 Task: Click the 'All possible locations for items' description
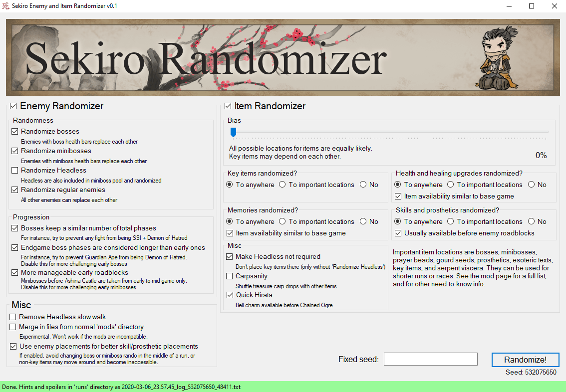(300, 152)
